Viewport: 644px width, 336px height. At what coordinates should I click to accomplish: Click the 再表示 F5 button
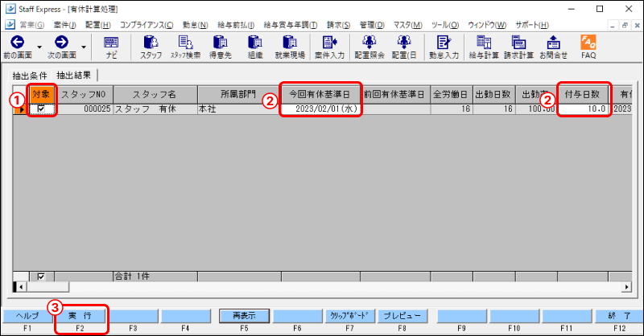tap(244, 316)
